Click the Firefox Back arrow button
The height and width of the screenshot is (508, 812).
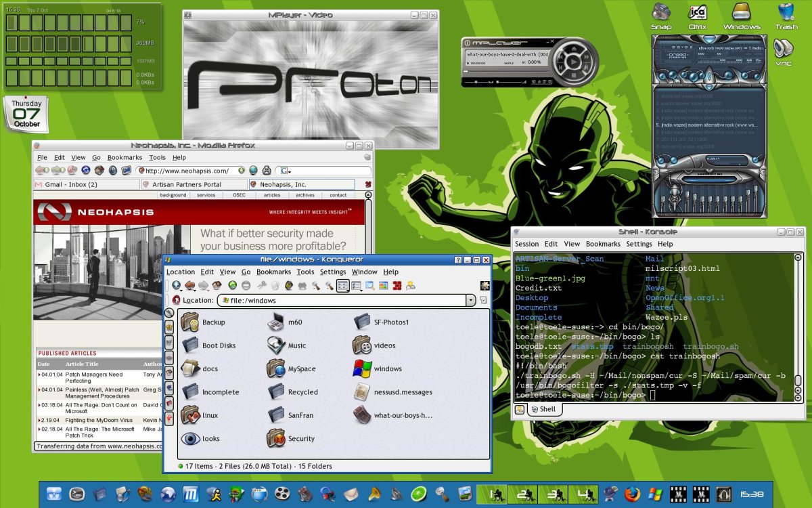(43, 171)
